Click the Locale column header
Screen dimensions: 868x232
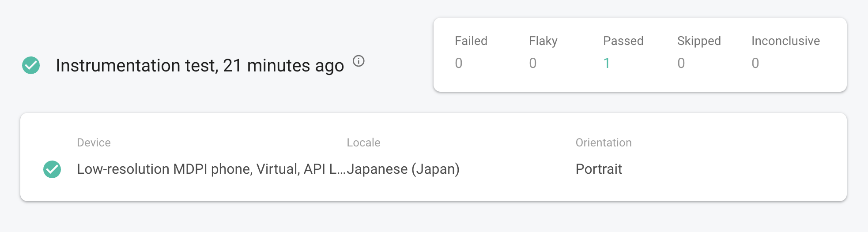click(x=363, y=143)
